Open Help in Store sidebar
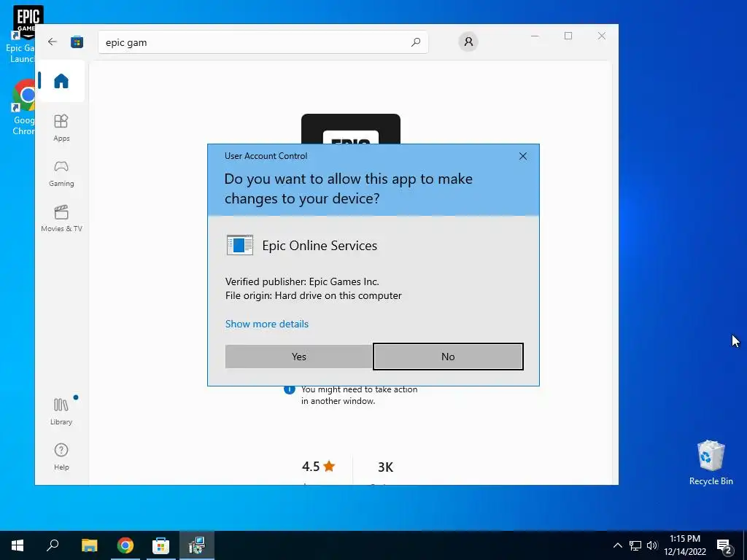This screenshot has height=560, width=747. tap(61, 456)
